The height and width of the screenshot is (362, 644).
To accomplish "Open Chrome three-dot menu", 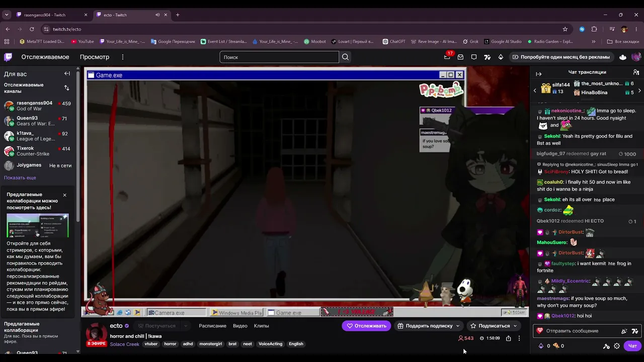I will [x=636, y=29].
